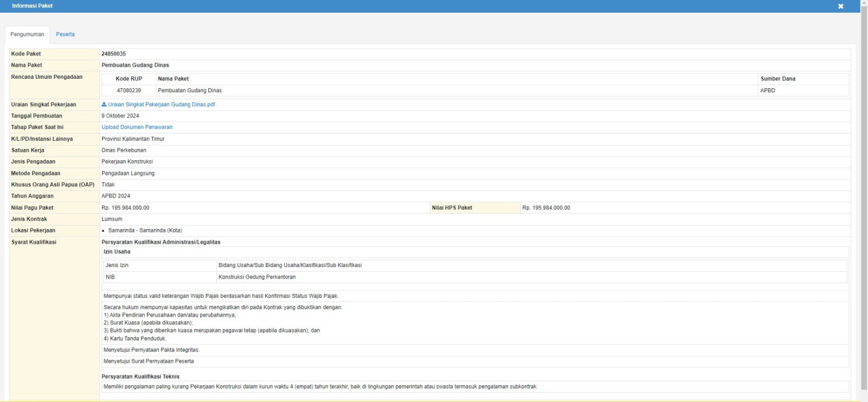This screenshot has width=868, height=402.
Task: Click the Sumber Dana column header
Action: (778, 79)
